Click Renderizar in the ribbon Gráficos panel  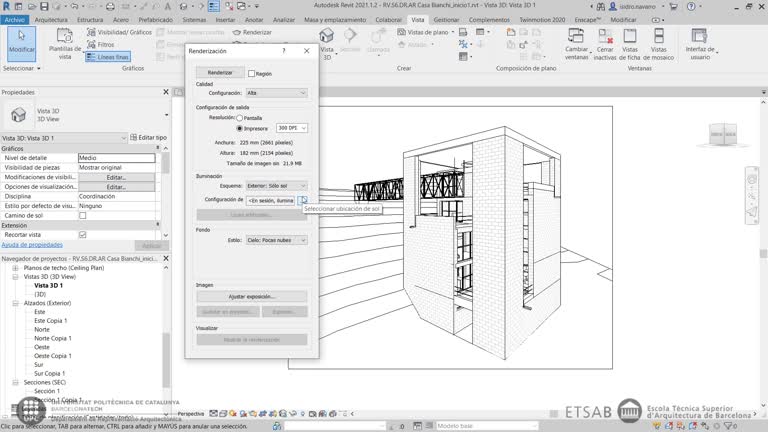point(252,32)
